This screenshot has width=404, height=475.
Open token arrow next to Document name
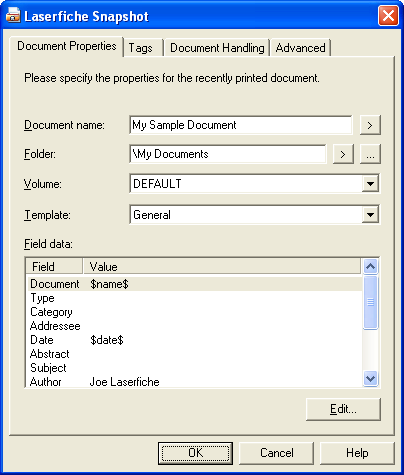click(x=370, y=125)
